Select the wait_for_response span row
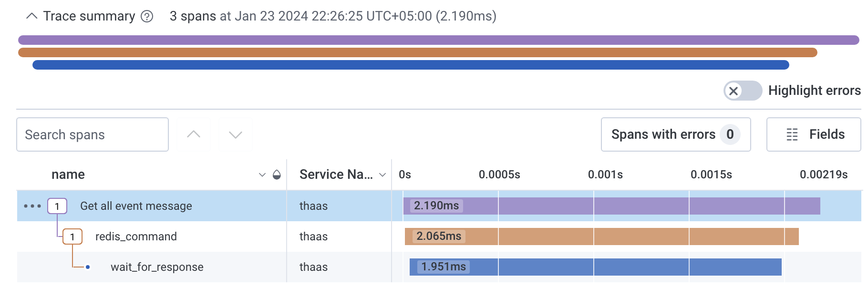 [157, 267]
